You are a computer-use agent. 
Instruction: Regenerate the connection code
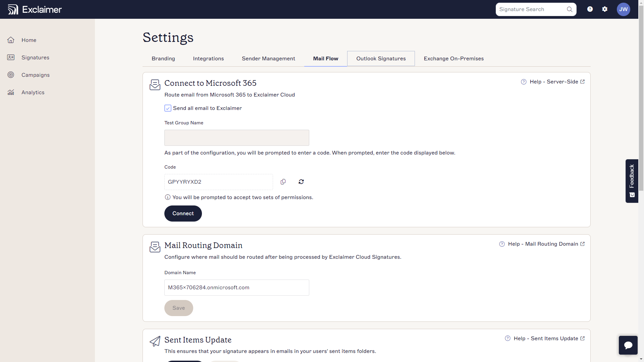tap(301, 182)
